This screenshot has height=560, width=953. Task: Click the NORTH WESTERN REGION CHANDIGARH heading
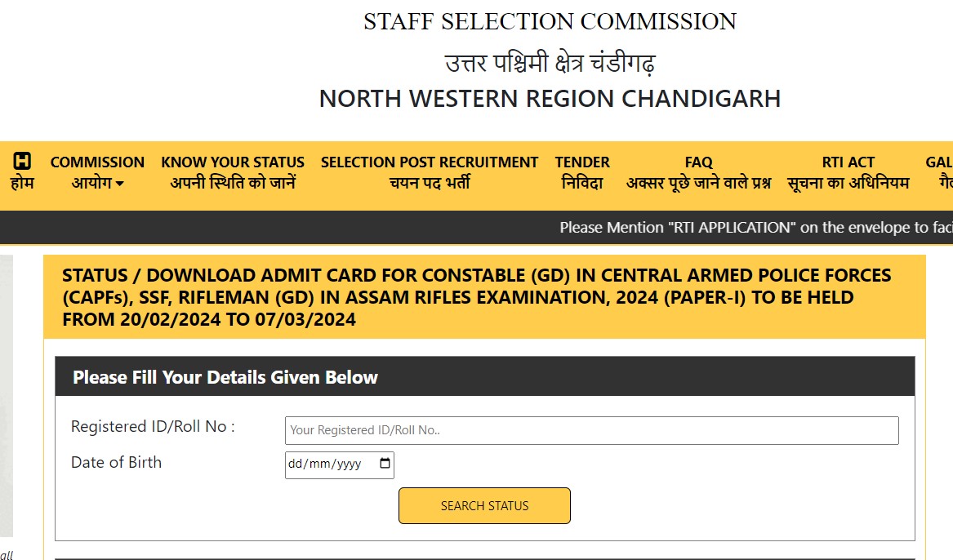pyautogui.click(x=550, y=98)
